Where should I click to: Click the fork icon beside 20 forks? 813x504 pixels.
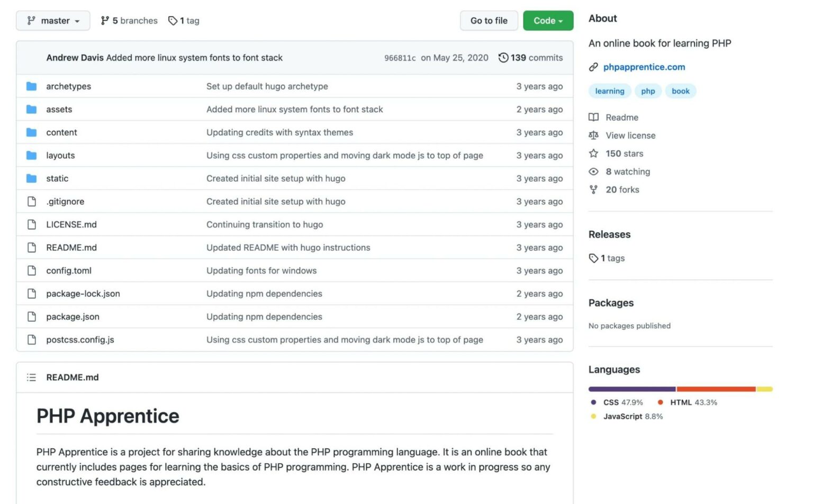coord(593,190)
